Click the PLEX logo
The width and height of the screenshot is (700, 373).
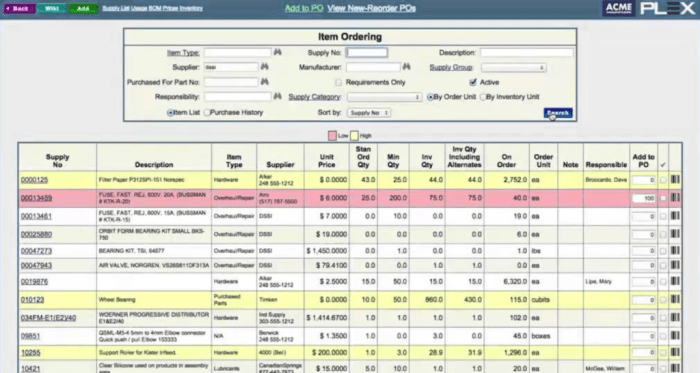(668, 8)
